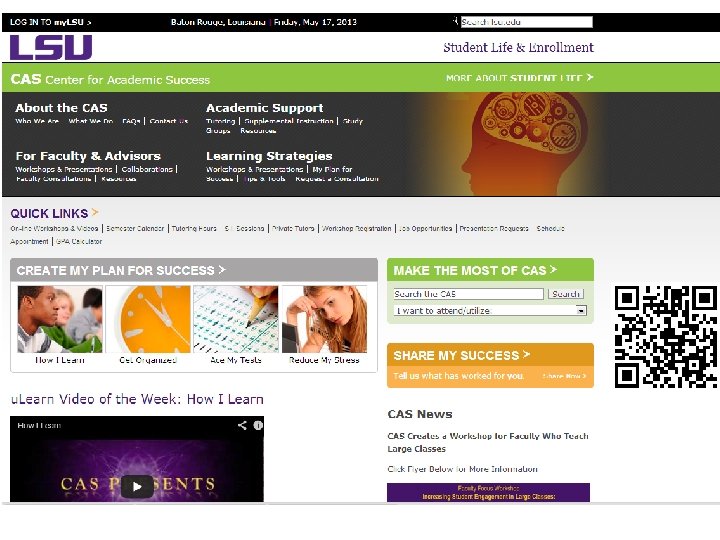Click FAQs under About the CAS

(131, 121)
